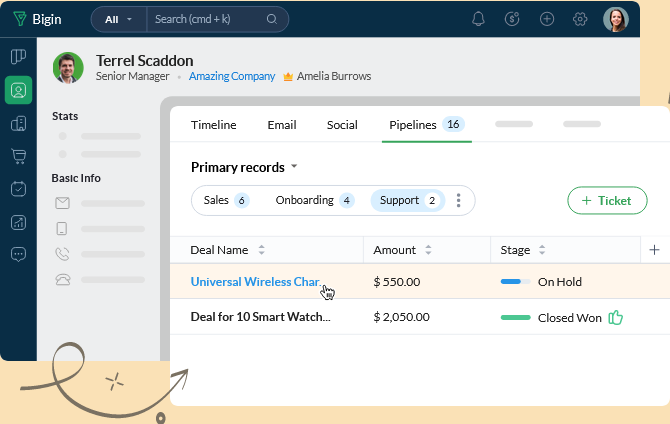Click the plus circle quick-create icon
This screenshot has height=424, width=670.
[546, 19]
